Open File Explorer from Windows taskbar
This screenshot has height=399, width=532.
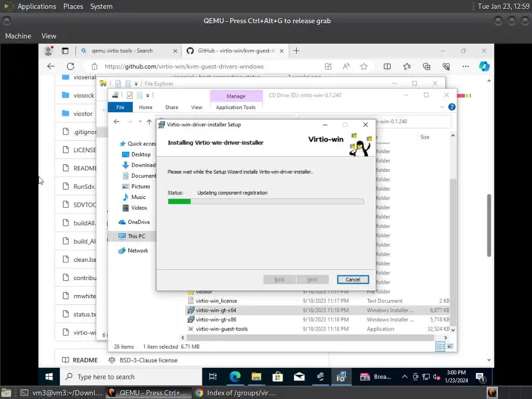[256, 377]
